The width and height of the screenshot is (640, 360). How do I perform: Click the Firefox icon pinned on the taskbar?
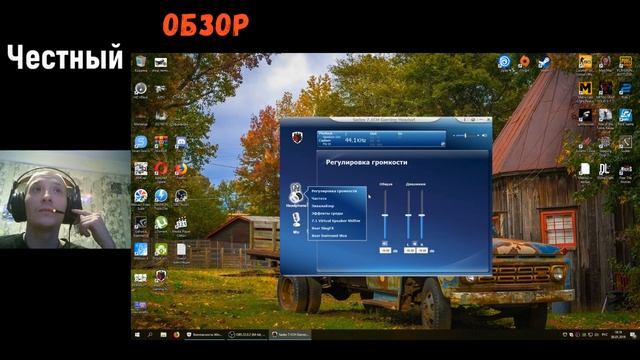(x=176, y=335)
